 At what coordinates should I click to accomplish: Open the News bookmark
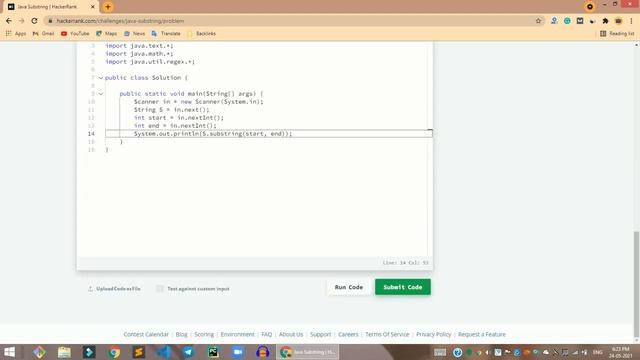134,33
